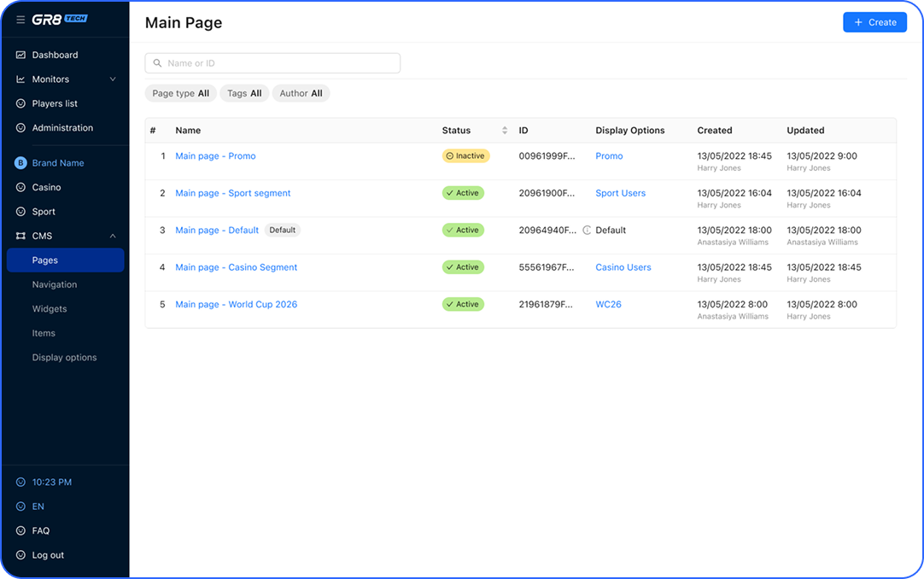This screenshot has height=579, width=924.
Task: Click the info icon beside Default display option
Action: pyautogui.click(x=587, y=231)
